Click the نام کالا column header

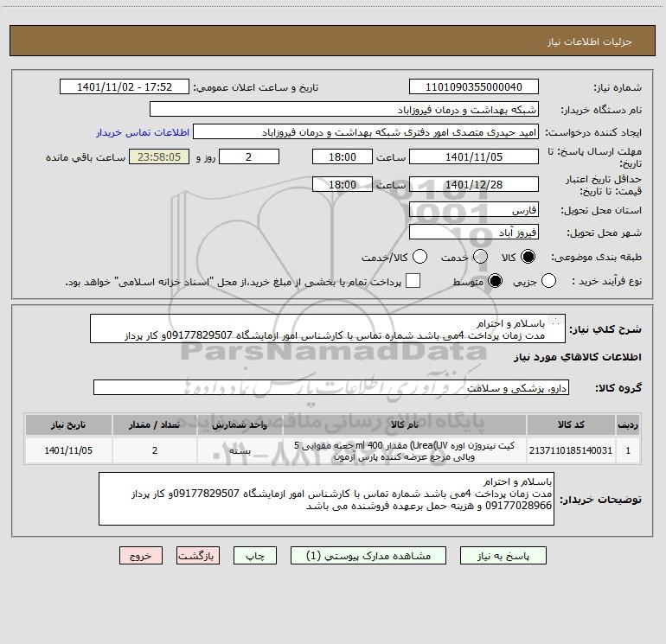[x=405, y=424]
